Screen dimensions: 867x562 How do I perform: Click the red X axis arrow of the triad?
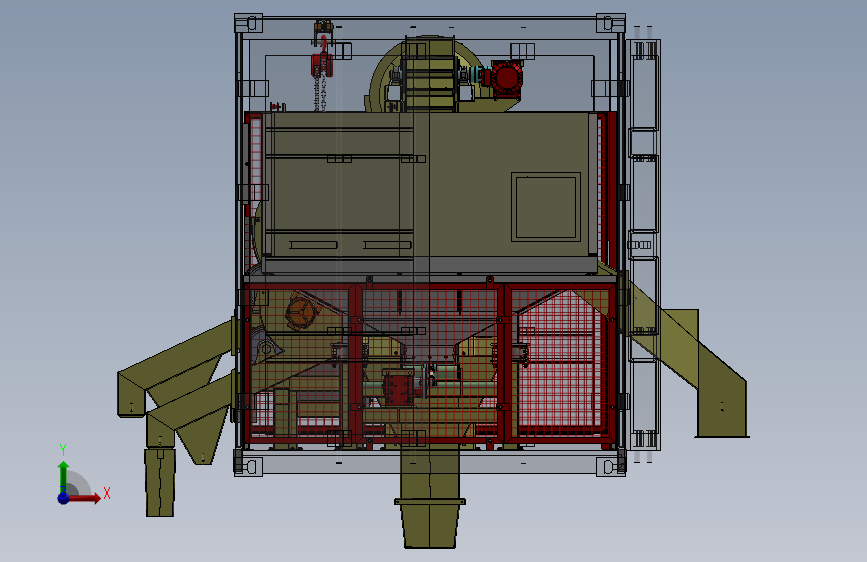point(84,498)
